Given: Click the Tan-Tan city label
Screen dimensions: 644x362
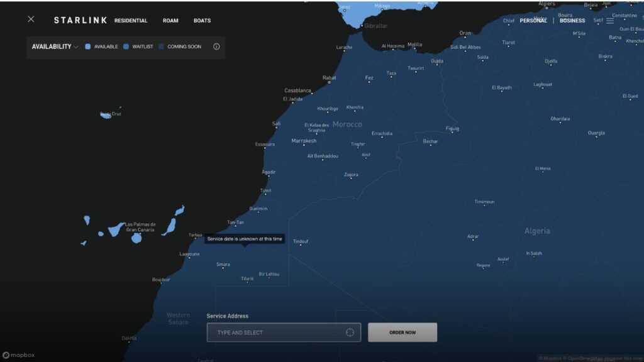Looking at the screenshot, I should click(235, 222).
